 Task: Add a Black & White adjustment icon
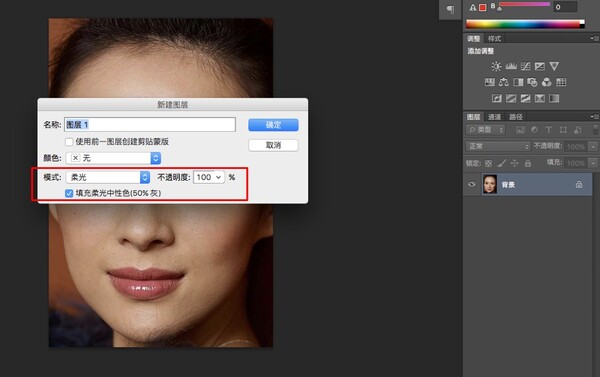(x=518, y=82)
